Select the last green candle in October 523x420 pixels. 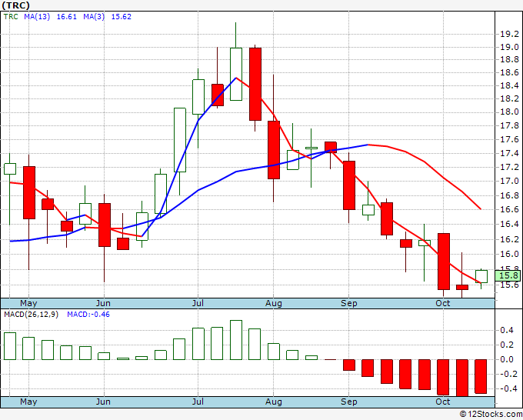[481, 275]
